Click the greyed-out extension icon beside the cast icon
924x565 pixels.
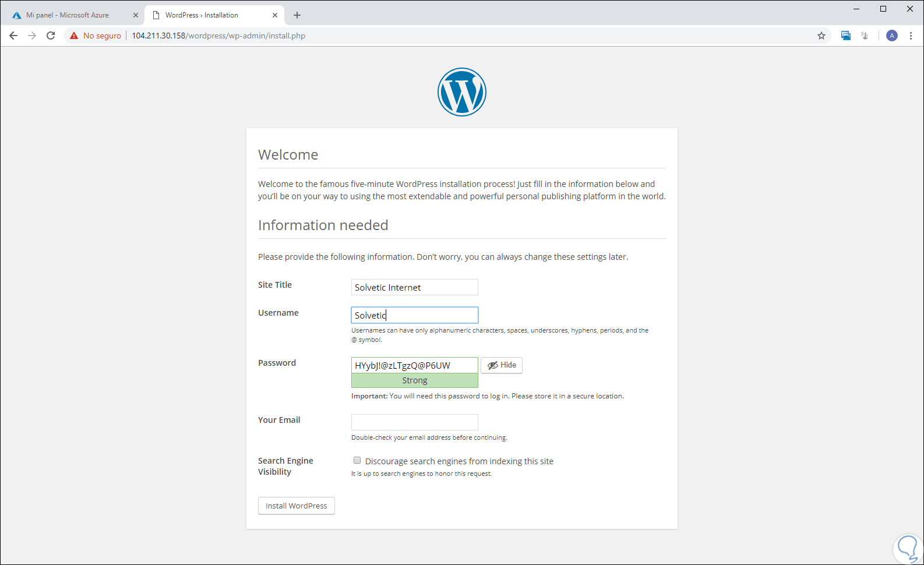coord(865,36)
